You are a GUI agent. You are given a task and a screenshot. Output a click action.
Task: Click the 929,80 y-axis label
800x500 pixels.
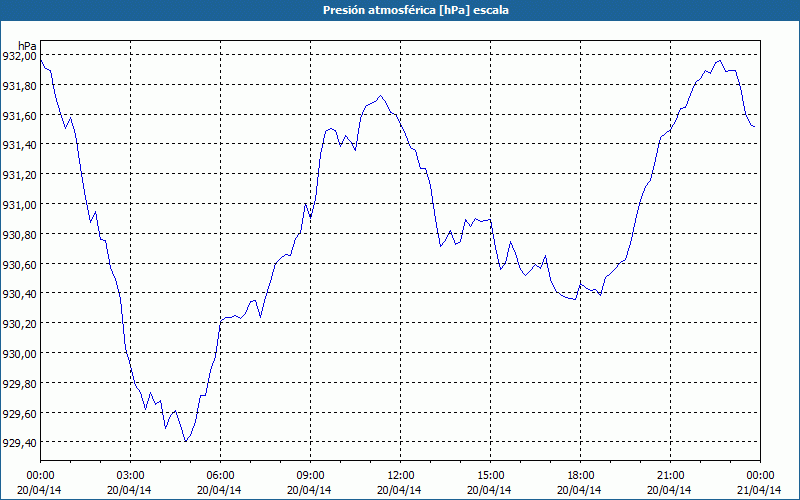[x=20, y=384]
